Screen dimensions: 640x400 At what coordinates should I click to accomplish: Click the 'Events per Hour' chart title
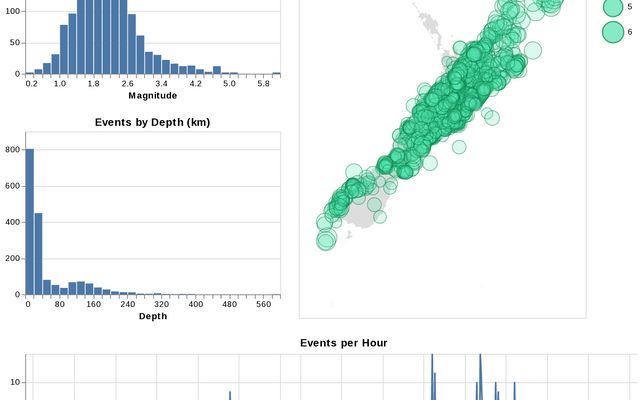click(344, 343)
